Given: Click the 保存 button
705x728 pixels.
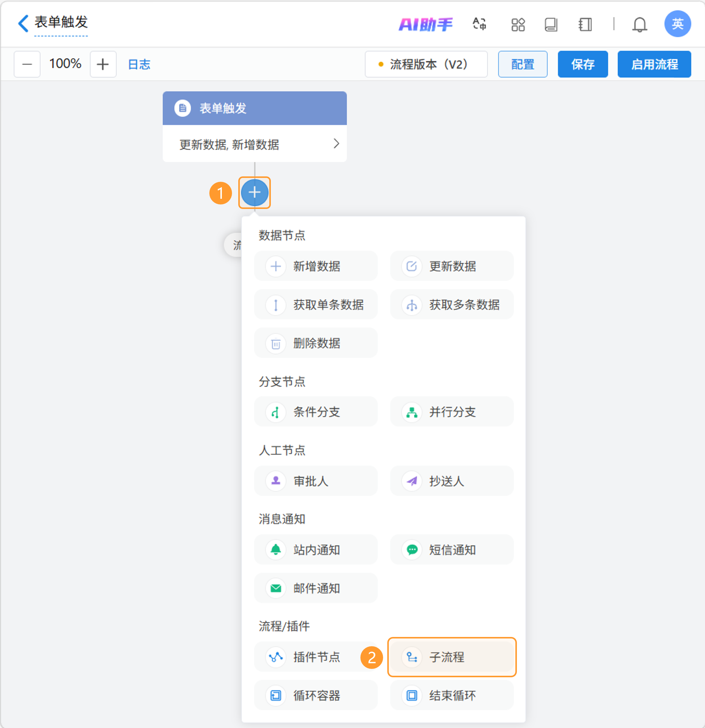Looking at the screenshot, I should (x=582, y=64).
